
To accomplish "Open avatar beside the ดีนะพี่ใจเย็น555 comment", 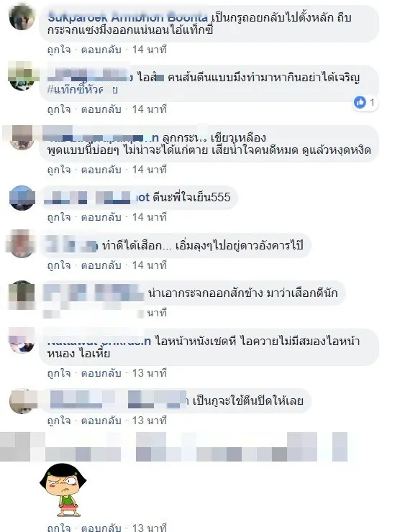I will click(22, 198).
